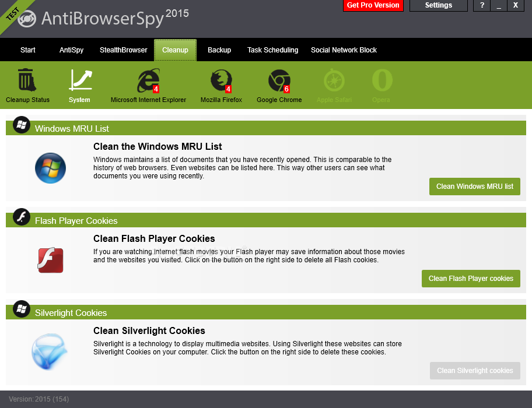
Task: Switch to the Start tab
Action: (28, 50)
